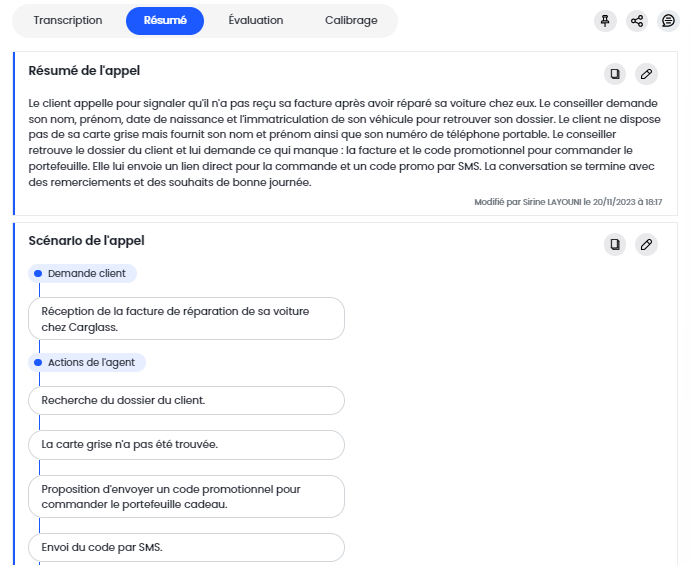Viewport: 691px width, 565px height.
Task: Select the Réception de la facture step
Action: [x=188, y=318]
